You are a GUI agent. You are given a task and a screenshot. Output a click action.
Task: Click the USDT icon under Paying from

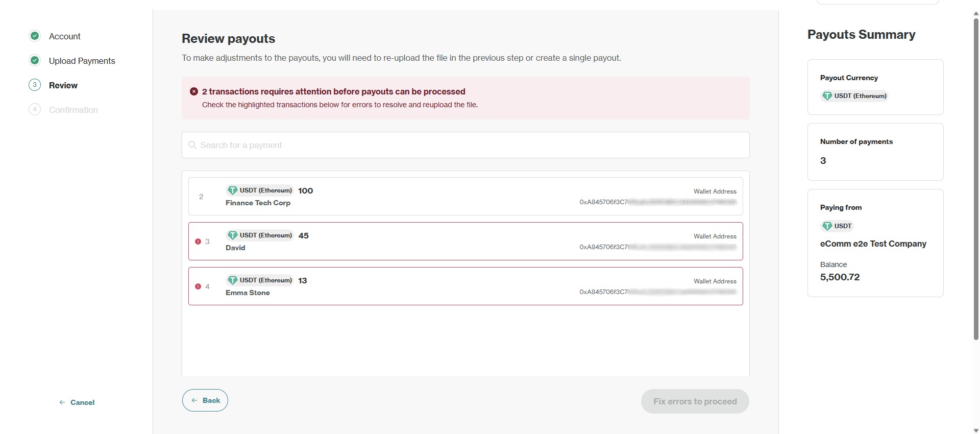tap(827, 226)
